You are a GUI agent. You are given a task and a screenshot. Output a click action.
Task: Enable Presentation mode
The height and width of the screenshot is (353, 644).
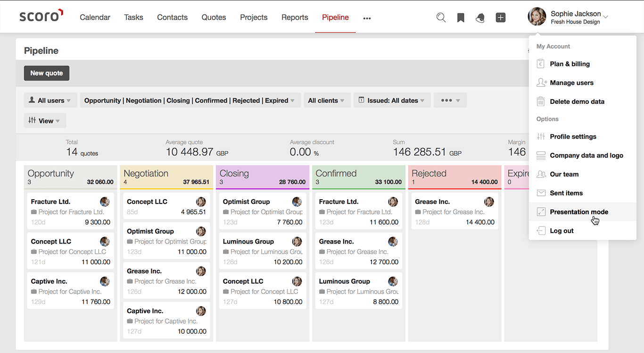click(583, 212)
